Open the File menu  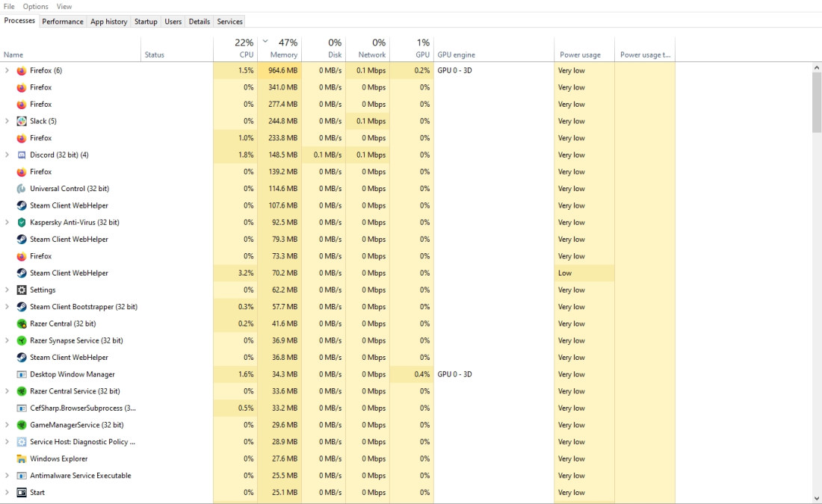[9, 7]
